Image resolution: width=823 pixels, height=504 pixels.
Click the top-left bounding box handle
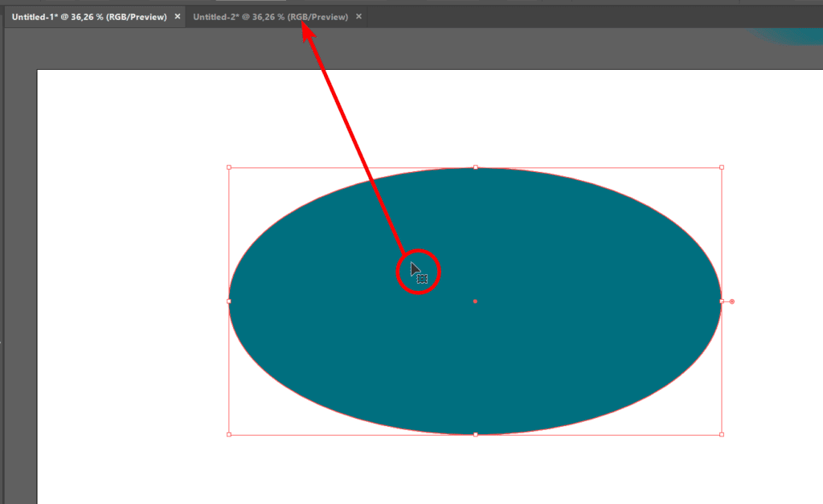click(229, 168)
